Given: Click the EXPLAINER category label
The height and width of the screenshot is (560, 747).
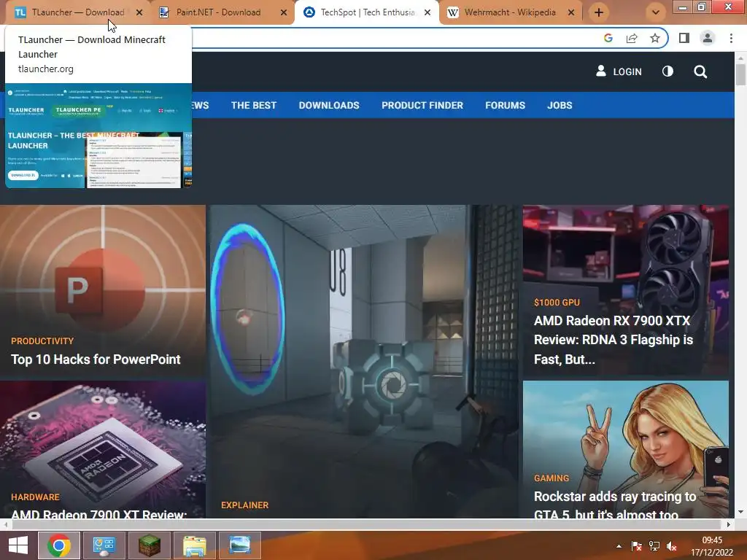Looking at the screenshot, I should coord(245,505).
